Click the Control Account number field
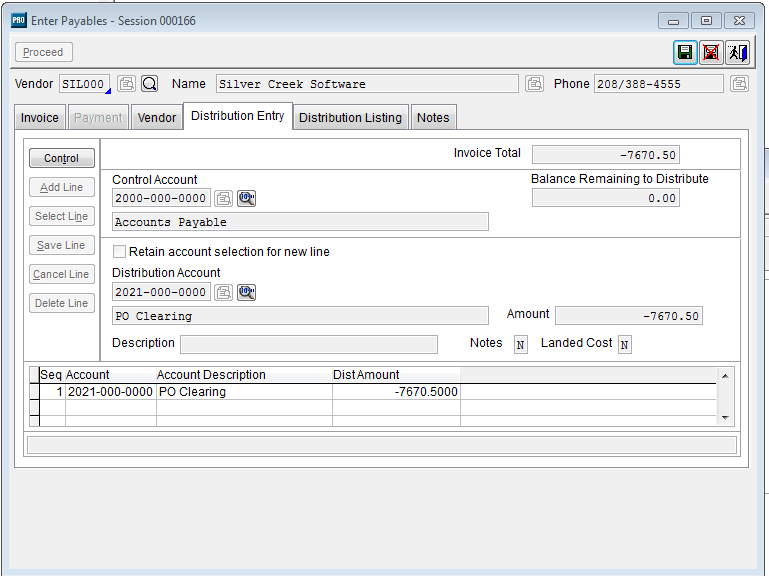The image size is (769, 576). click(x=161, y=198)
